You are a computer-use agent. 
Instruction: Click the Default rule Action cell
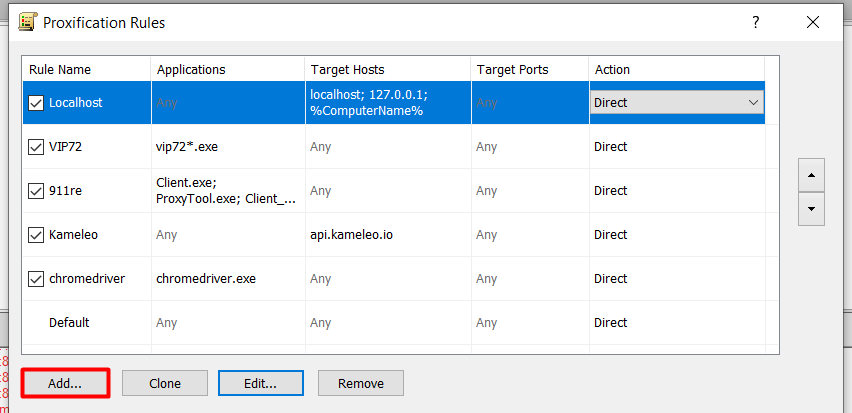[x=676, y=323]
